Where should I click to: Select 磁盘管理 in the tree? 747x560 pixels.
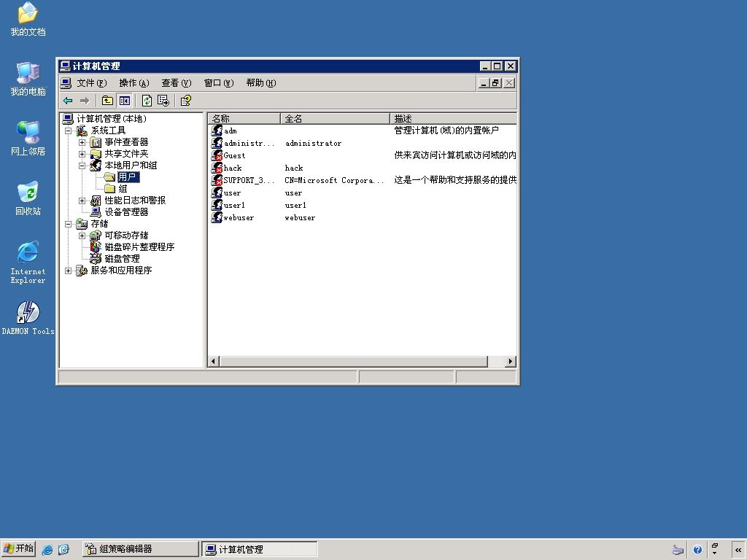122,259
